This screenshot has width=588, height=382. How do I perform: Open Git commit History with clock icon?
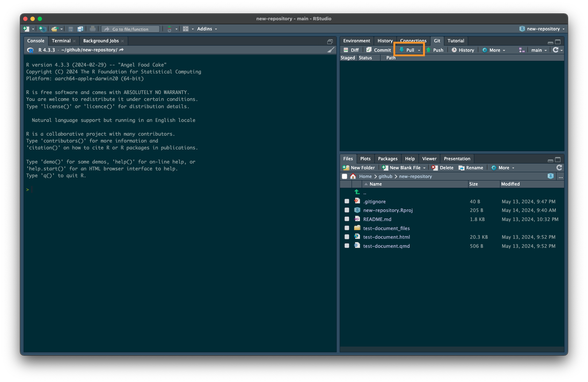(x=463, y=50)
